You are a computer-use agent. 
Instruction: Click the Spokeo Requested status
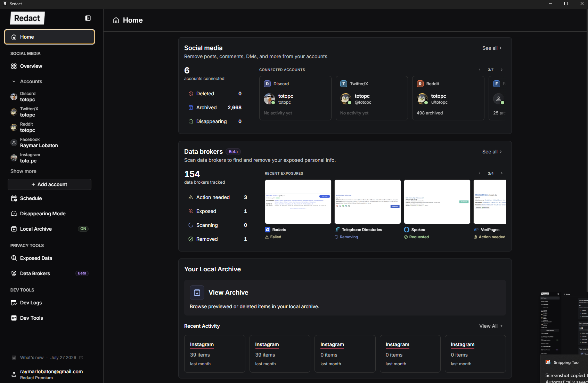point(416,237)
